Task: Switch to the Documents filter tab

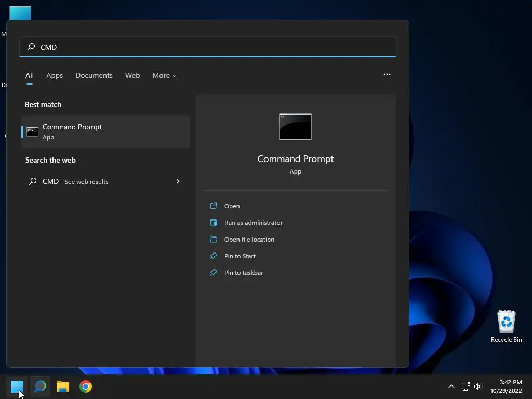Action: point(94,75)
